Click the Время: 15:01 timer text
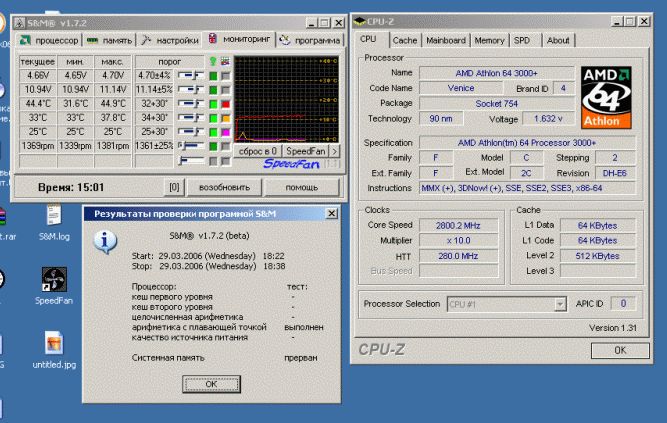This screenshot has height=423, width=667. (71, 187)
